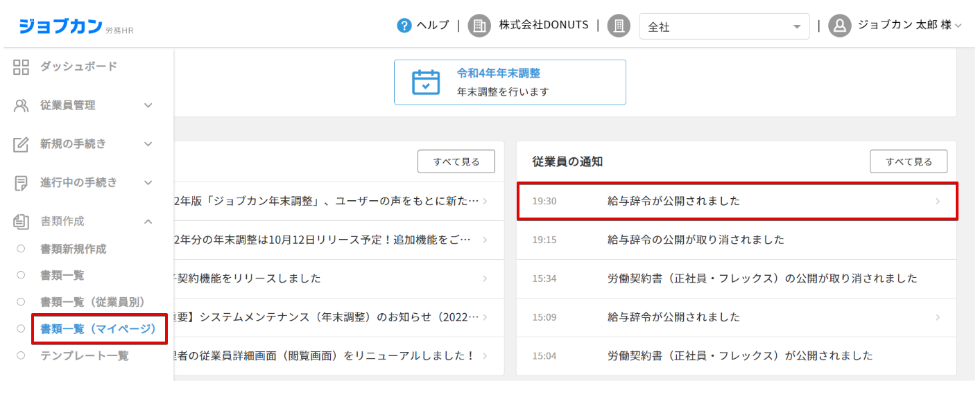Expand the 進行中の手続き menu chevron
The width and height of the screenshot is (980, 406).
148,183
